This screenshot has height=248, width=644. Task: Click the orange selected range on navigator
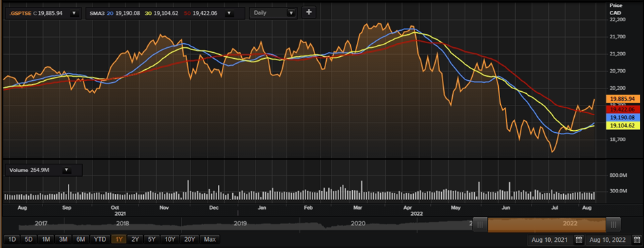point(547,225)
